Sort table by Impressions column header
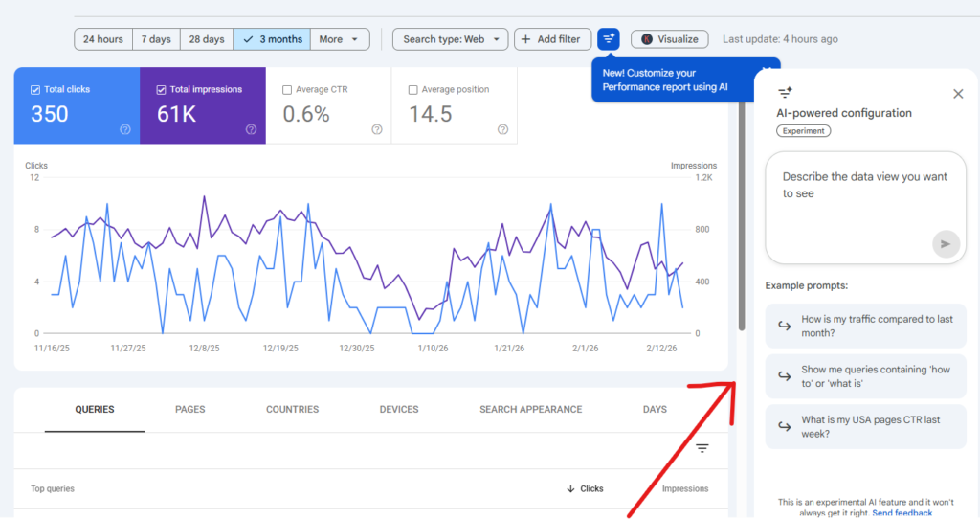This screenshot has height=519, width=980. pyautogui.click(x=685, y=489)
